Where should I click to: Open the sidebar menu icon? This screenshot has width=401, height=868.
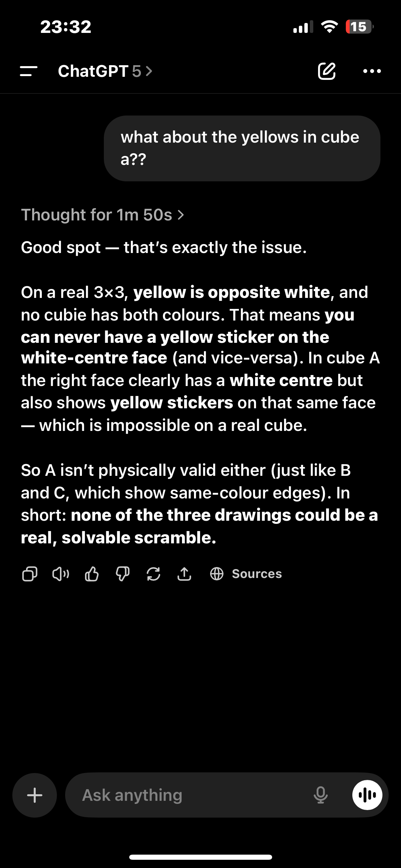[28, 71]
